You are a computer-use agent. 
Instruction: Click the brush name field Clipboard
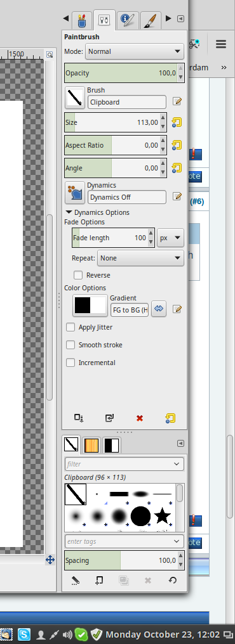point(127,102)
